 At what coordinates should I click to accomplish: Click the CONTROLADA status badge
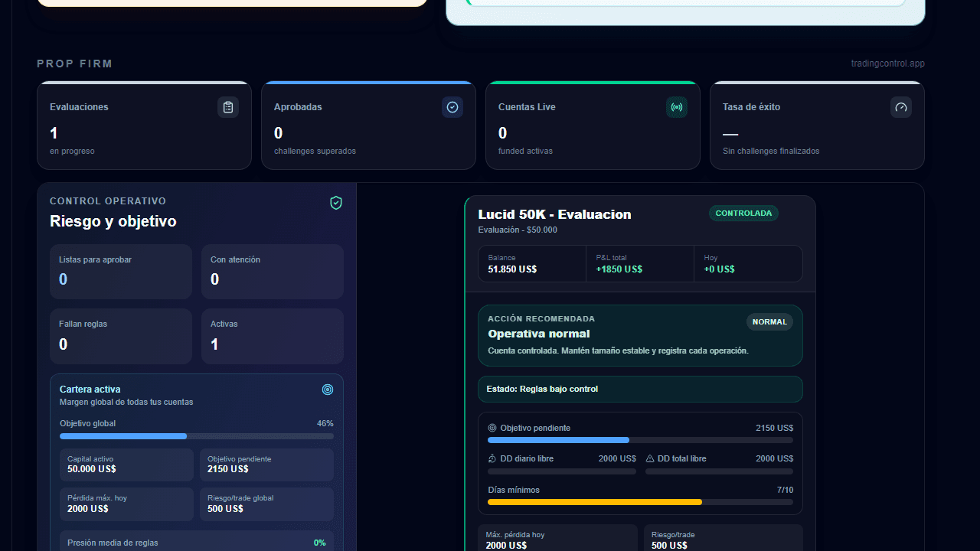click(x=743, y=214)
